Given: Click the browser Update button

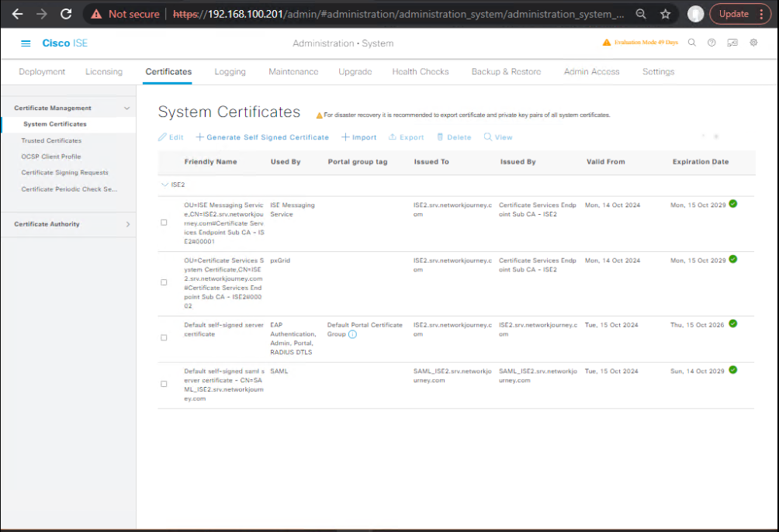Looking at the screenshot, I should click(734, 14).
